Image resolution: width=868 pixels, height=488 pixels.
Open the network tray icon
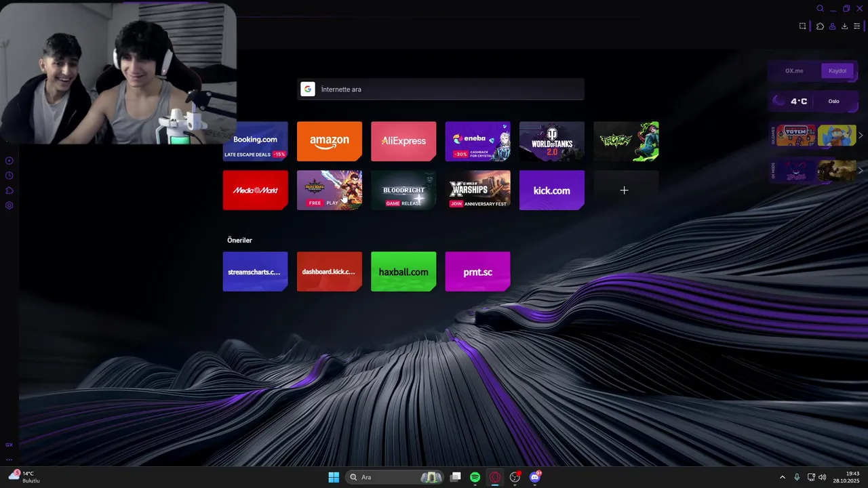(811, 477)
